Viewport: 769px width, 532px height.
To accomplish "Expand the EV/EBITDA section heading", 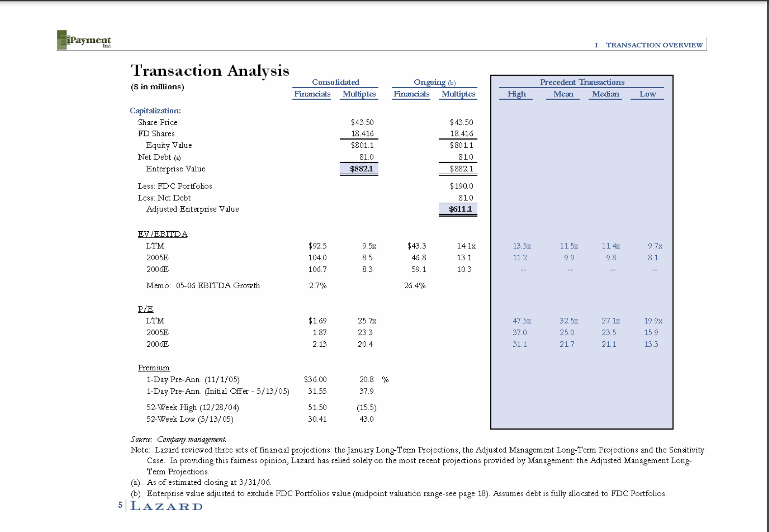I will click(x=162, y=234).
